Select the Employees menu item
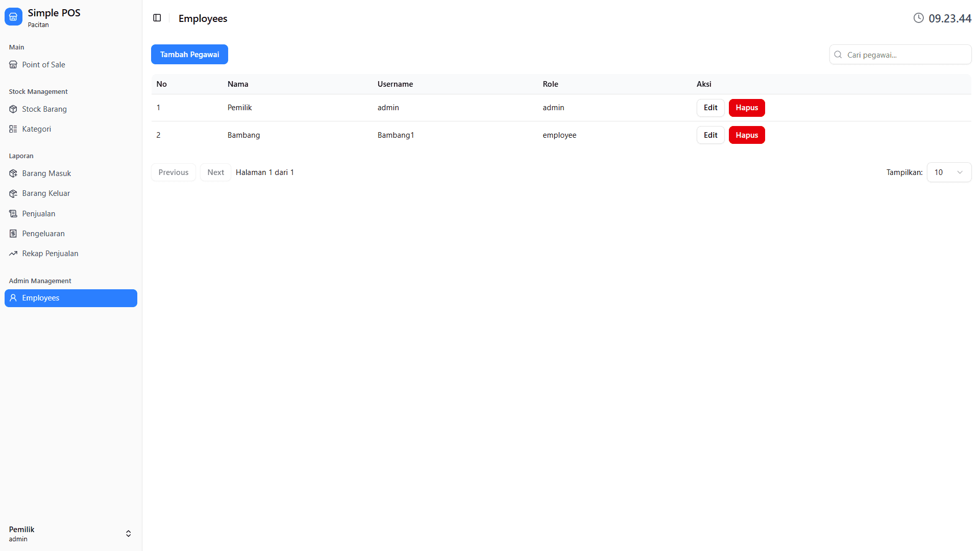The image size is (980, 551). point(71,298)
